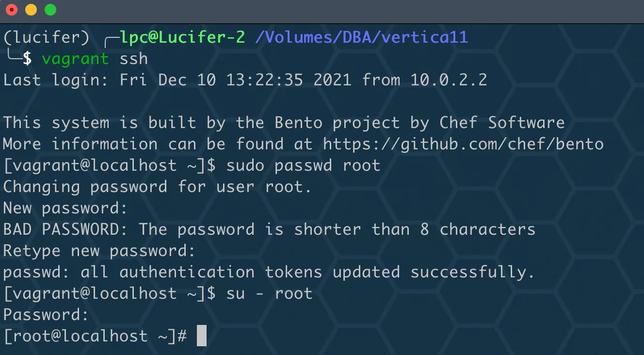Click the green "vagrant" command word
This screenshot has width=644, height=355.
75,59
